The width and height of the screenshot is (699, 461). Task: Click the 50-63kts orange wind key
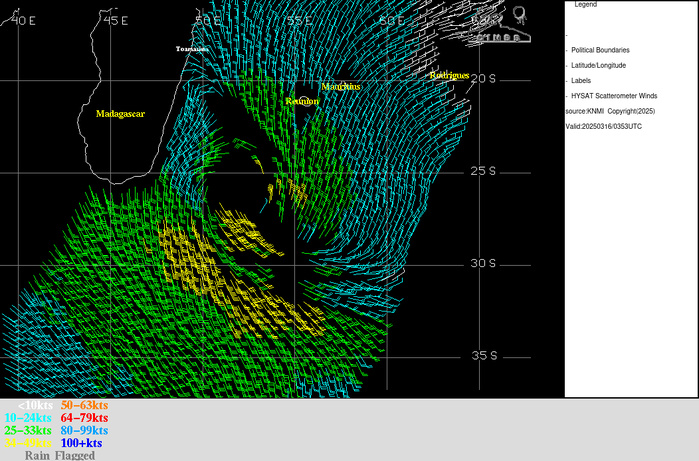coord(84,405)
